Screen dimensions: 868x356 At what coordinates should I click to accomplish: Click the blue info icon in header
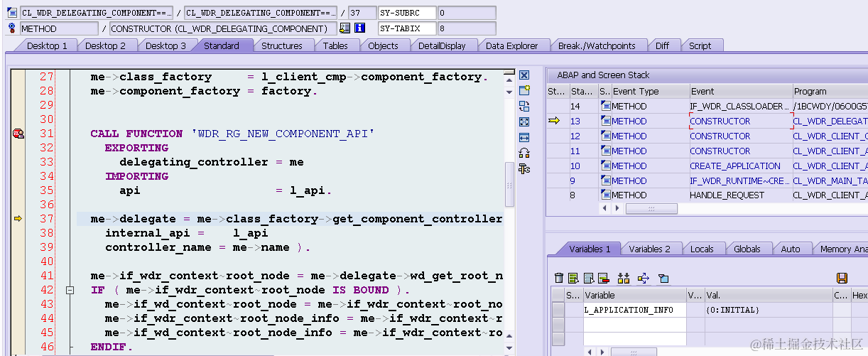tap(359, 28)
